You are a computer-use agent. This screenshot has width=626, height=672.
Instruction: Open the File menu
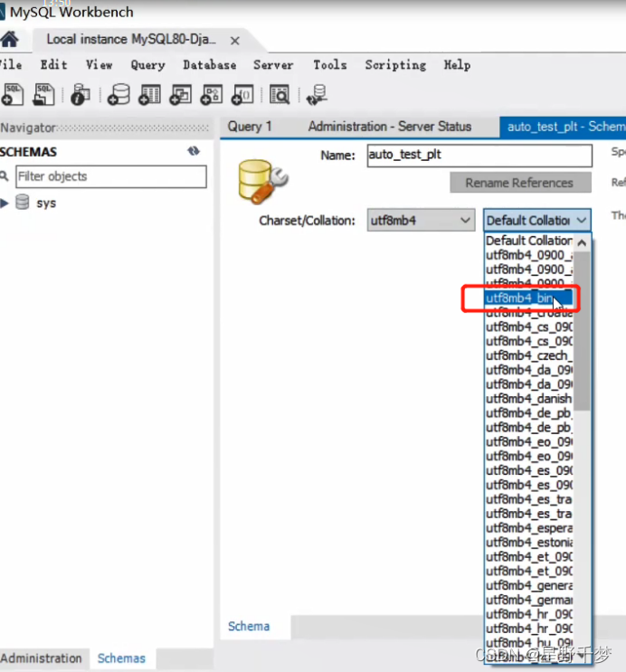(10, 65)
